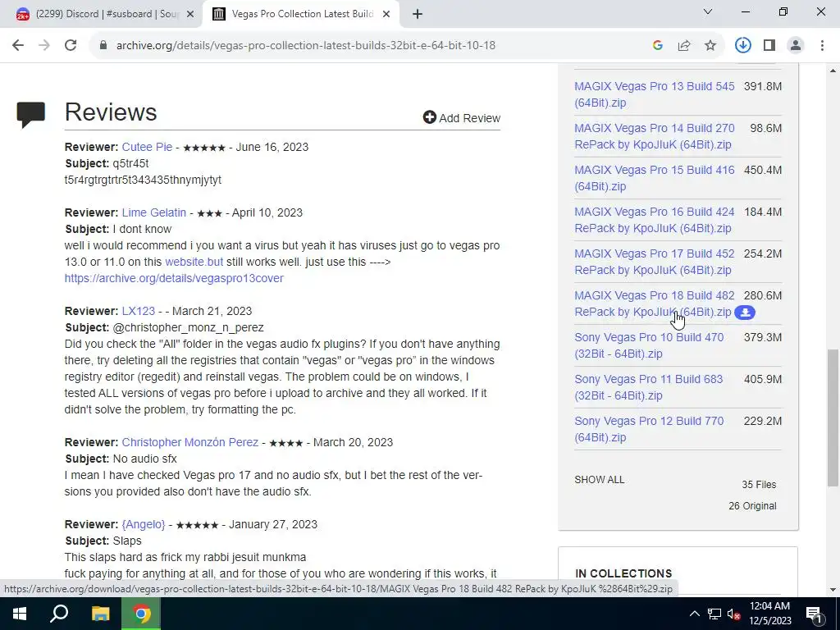Open reviewer LX123's profile

tap(138, 311)
